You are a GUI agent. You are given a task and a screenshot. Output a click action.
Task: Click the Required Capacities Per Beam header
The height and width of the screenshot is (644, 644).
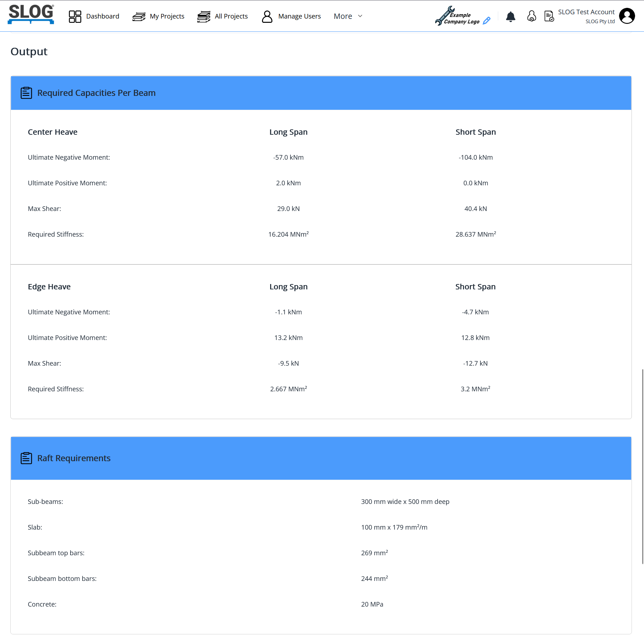click(x=96, y=93)
